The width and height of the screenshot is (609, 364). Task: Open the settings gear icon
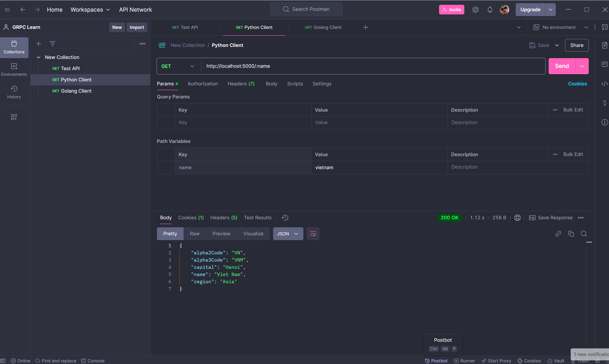coord(475,10)
